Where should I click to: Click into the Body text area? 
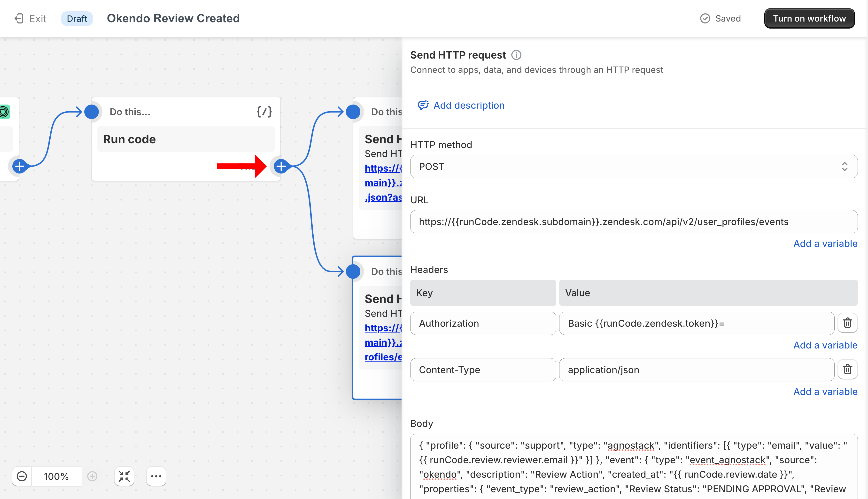point(634,466)
